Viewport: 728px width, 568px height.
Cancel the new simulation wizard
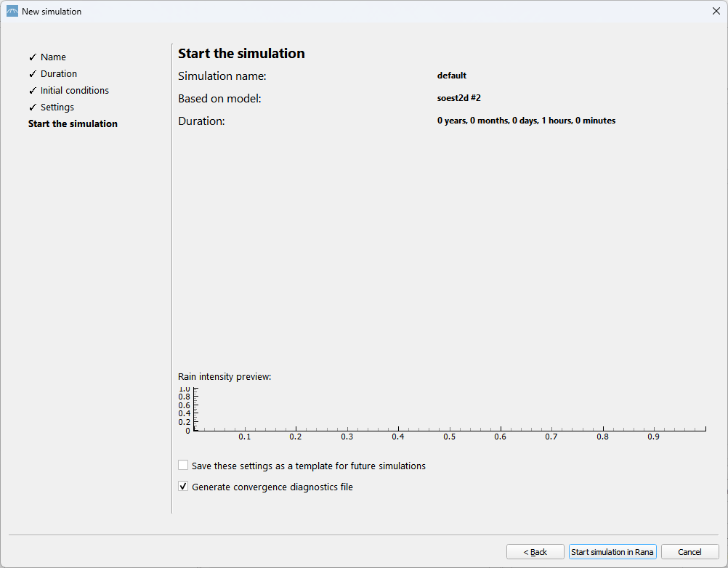pos(689,552)
